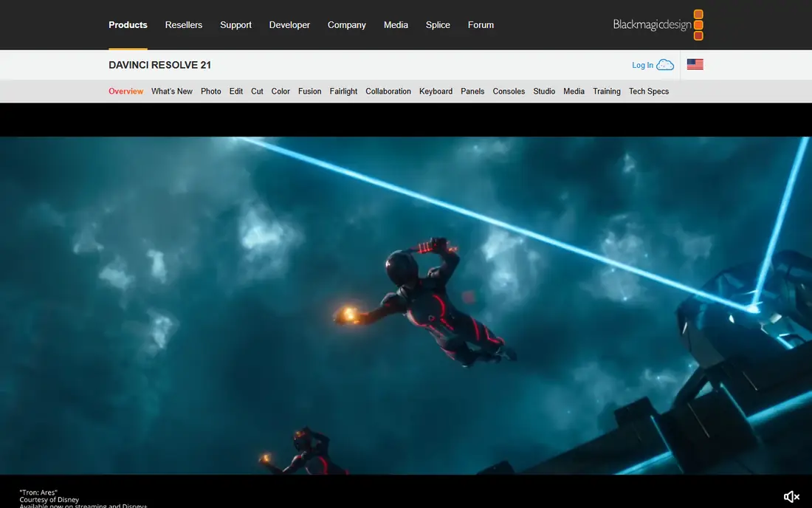Open the Fairlight tab

coord(343,91)
